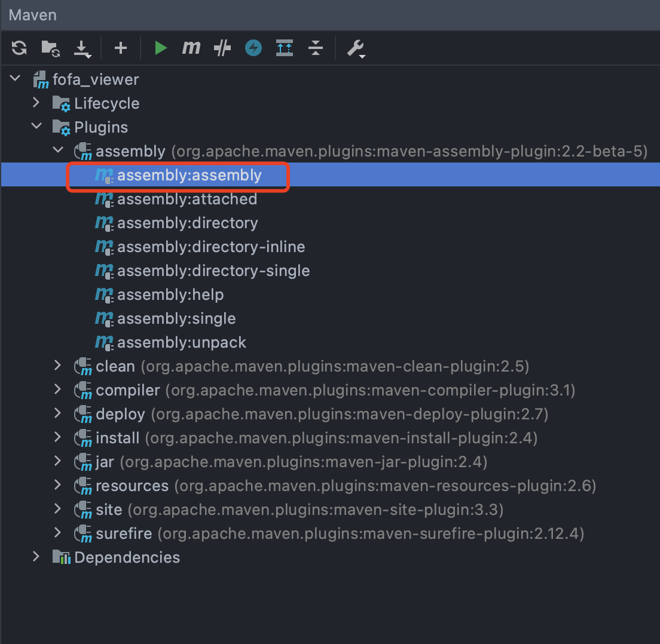Expand the surefire plugin node
Viewport: 660px width, 644px height.
(x=57, y=533)
